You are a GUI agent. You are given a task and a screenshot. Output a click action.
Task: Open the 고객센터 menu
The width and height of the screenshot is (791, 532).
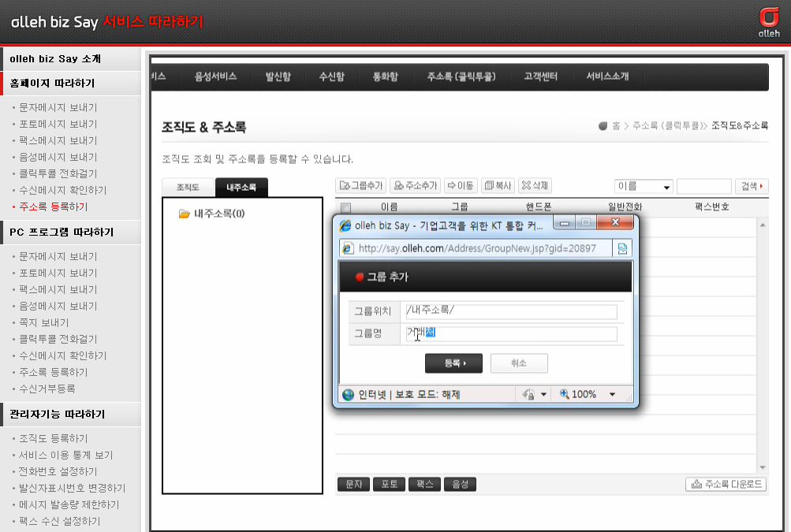(x=540, y=76)
